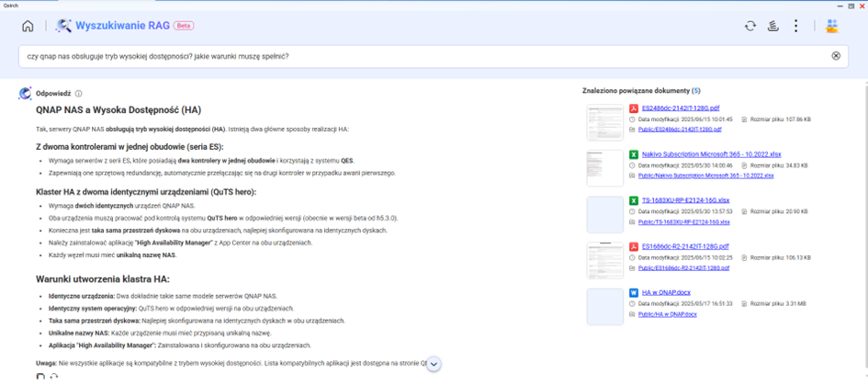This screenshot has height=385, width=868.
Task: Open thumbnail of ES1686dc-R2-2142IT-128G.pdf
Action: [x=604, y=260]
